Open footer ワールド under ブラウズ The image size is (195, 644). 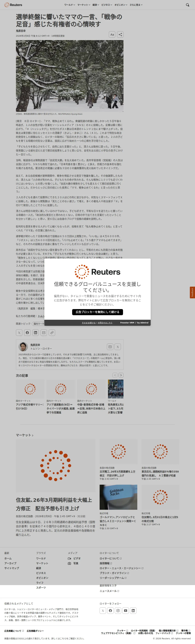coord(41,558)
